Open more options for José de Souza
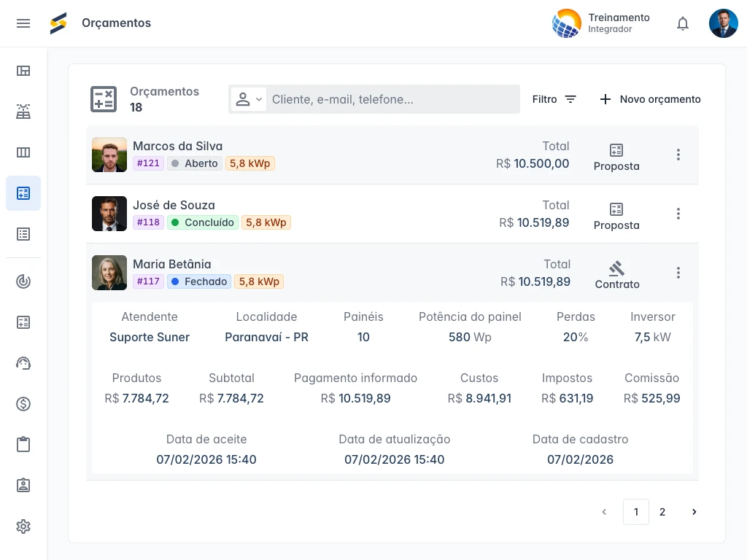This screenshot has height=560, width=747. 678,214
